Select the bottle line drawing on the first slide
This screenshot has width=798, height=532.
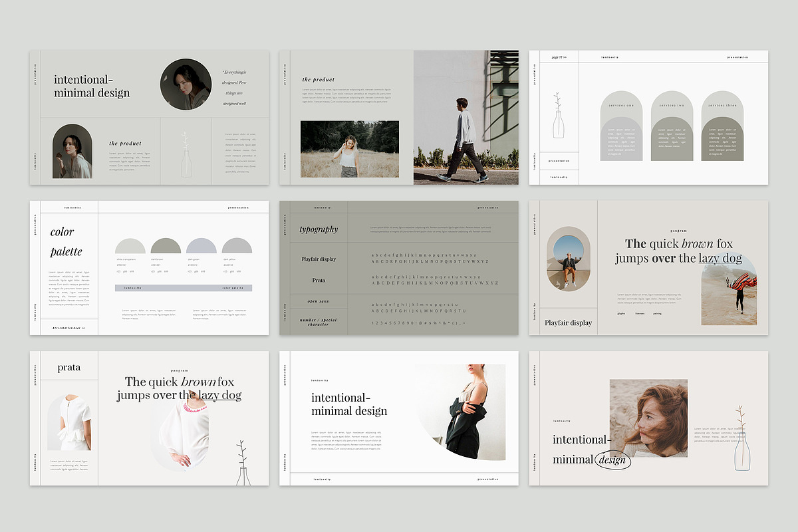pyautogui.click(x=186, y=154)
